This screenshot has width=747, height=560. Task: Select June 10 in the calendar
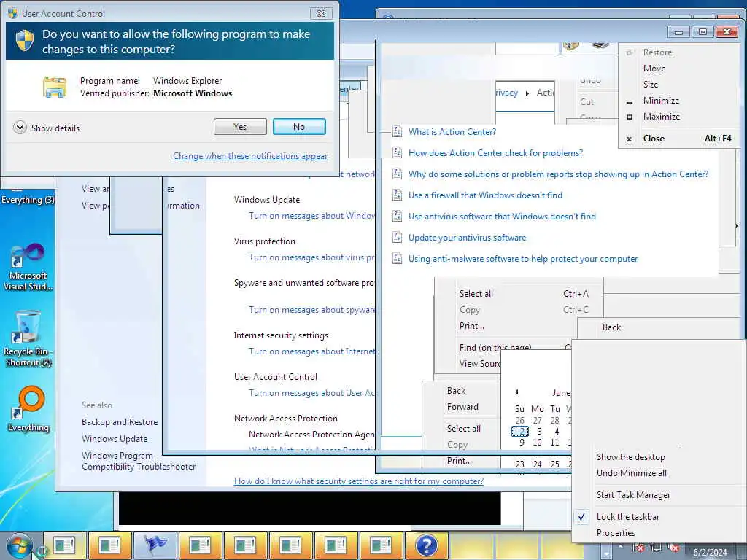point(537,443)
